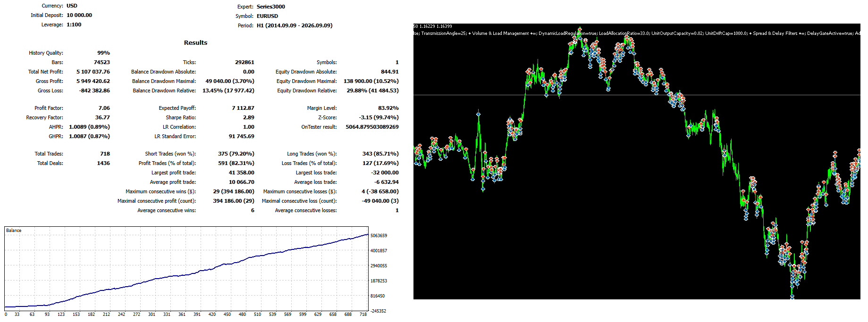This screenshot has height=322, width=868.
Task: Click the OnTester result number
Action: tap(372, 127)
